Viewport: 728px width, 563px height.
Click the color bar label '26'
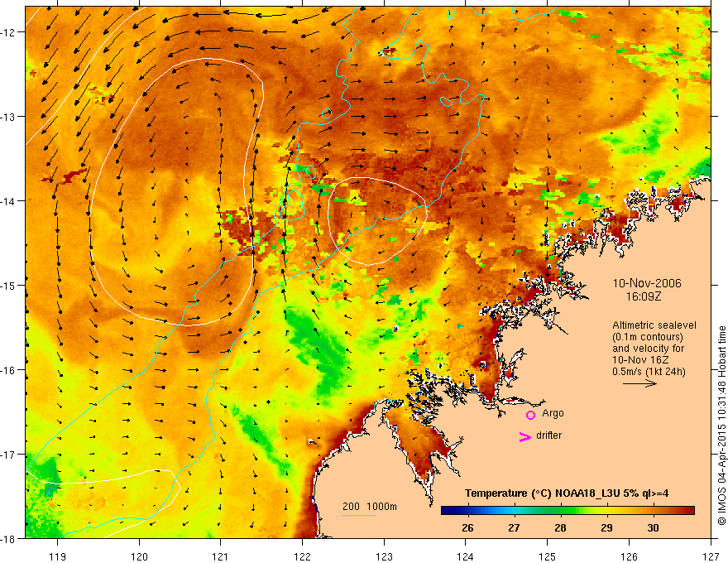pyautogui.click(x=467, y=527)
